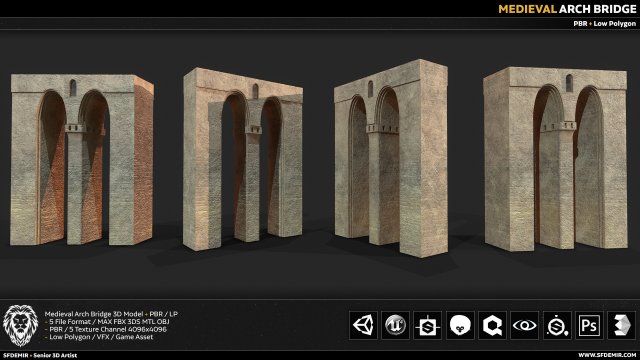Screen dimensions: 640x360
Task: Click the MEDIEVAL ARCH BRIDGE title
Action: 567,9
